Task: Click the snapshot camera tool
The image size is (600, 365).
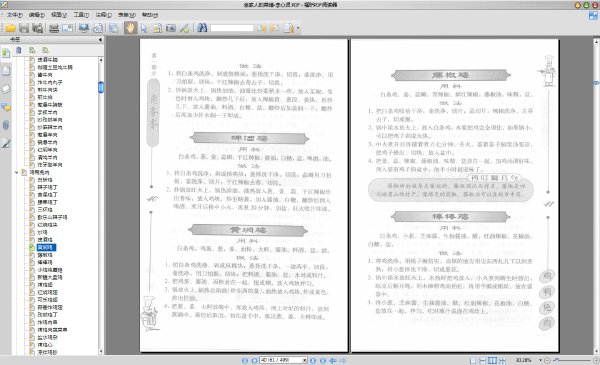Action: (171, 28)
